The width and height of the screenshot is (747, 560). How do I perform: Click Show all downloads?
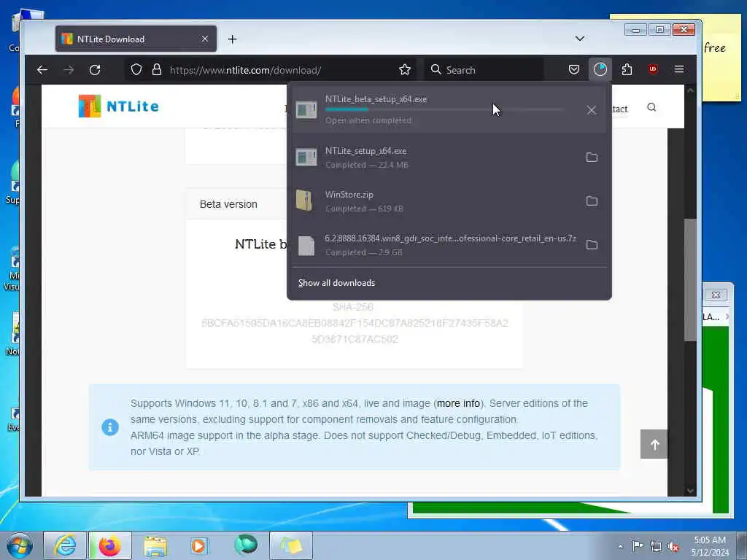point(336,283)
